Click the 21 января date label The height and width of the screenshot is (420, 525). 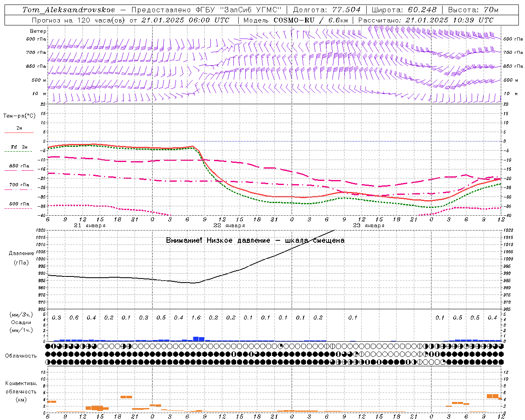click(89, 226)
